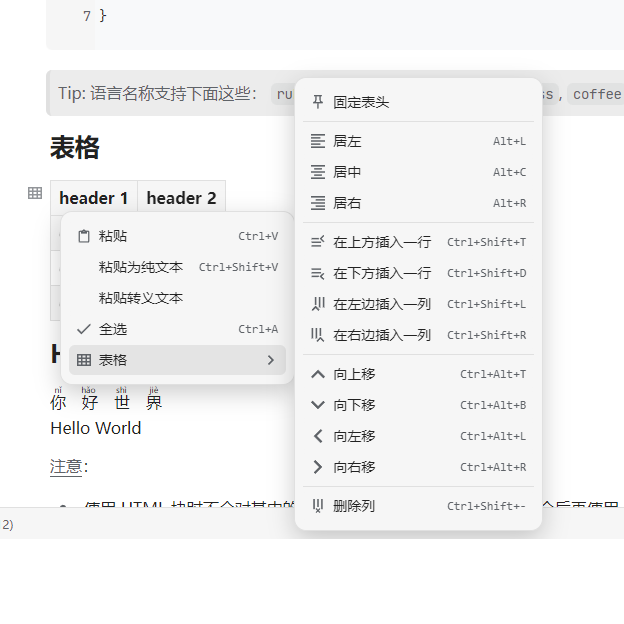Click the underlined 注意 text

click(66, 466)
